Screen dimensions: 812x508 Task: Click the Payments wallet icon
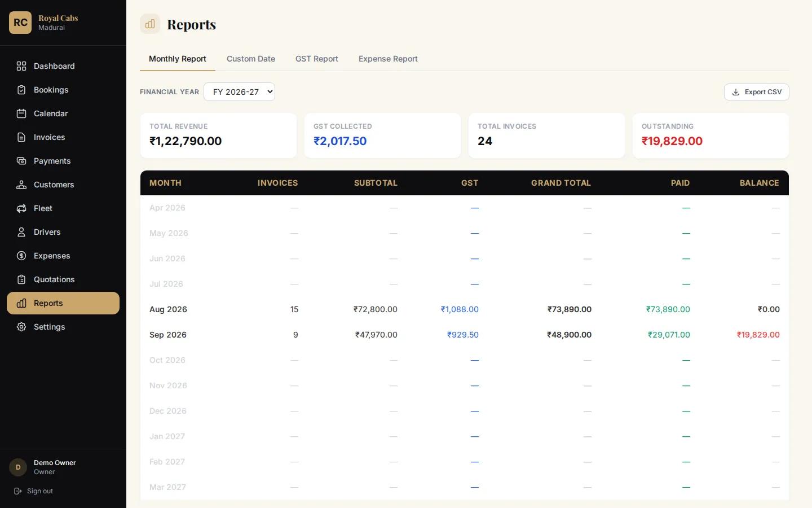coord(21,161)
